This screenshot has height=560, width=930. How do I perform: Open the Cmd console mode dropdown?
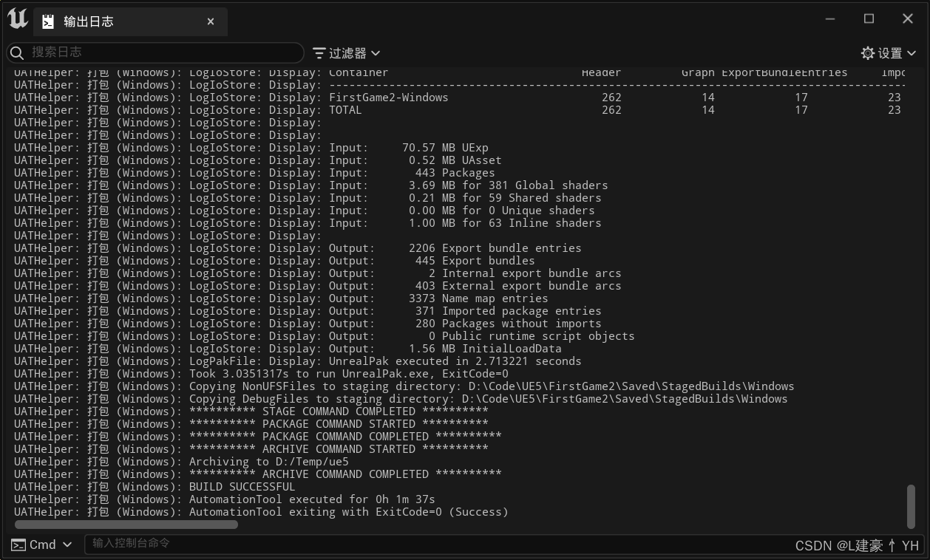click(x=41, y=544)
